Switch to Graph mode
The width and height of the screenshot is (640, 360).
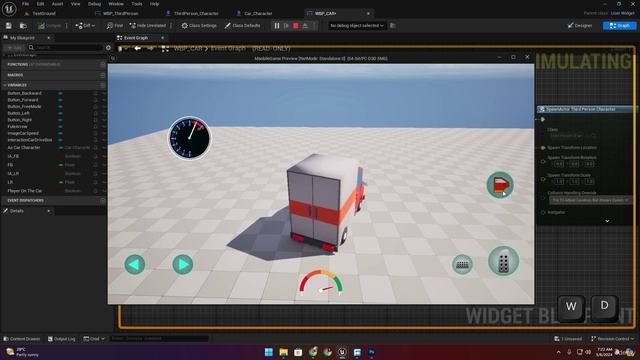pyautogui.click(x=619, y=26)
